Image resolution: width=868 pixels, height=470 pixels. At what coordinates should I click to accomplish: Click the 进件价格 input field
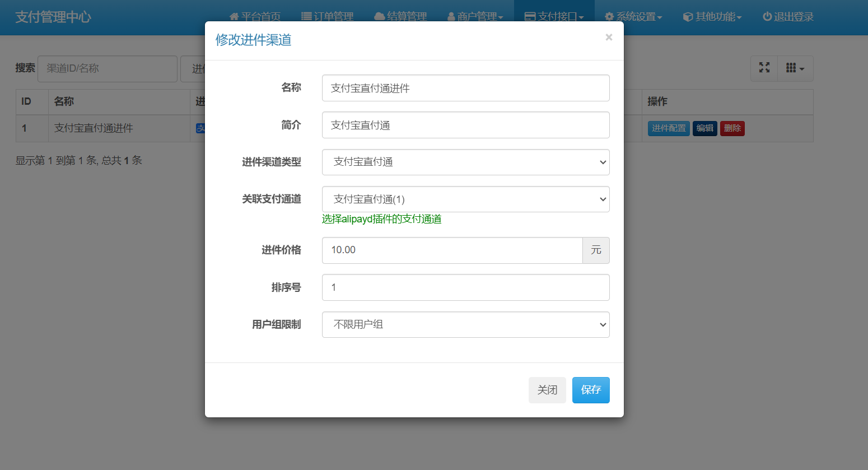tap(452, 250)
